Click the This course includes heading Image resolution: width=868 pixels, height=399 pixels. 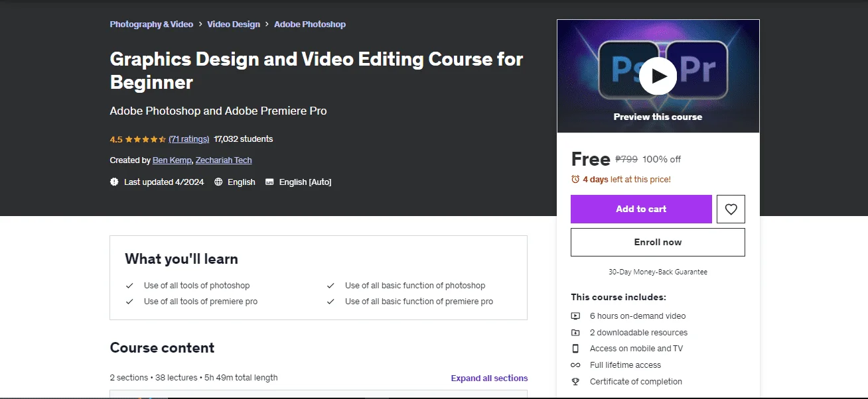point(618,297)
